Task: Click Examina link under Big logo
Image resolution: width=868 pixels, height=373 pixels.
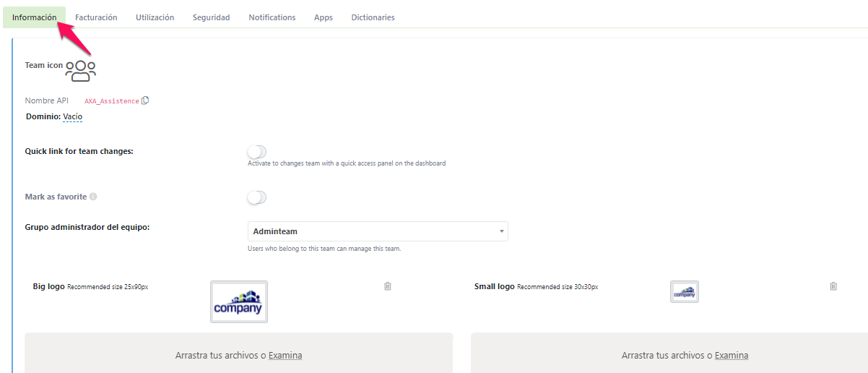Action: 285,356
